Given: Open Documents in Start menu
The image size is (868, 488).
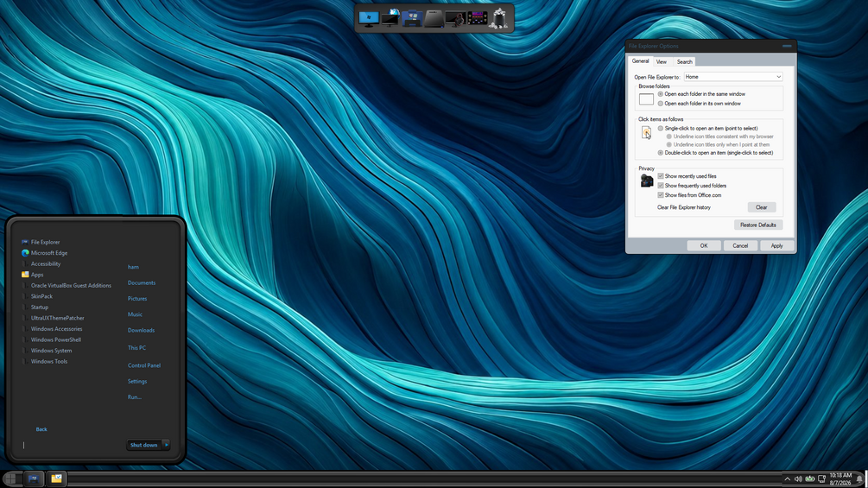Looking at the screenshot, I should tap(142, 282).
